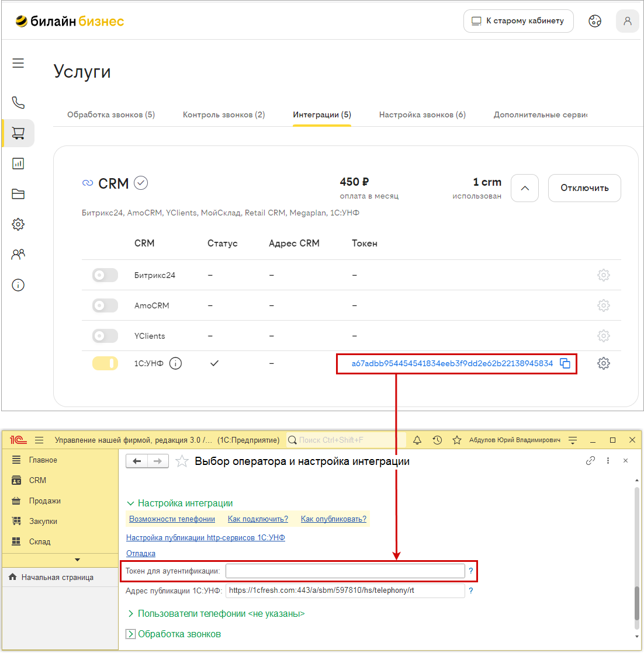Switch to Настройка звонков (6) tab

(x=423, y=114)
